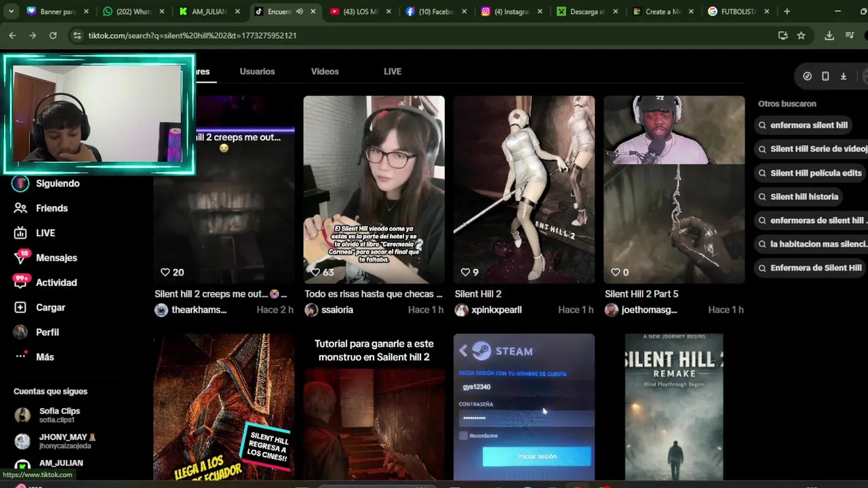View site information icon in address bar
Screen dimensions: 868x488
pos(77,35)
